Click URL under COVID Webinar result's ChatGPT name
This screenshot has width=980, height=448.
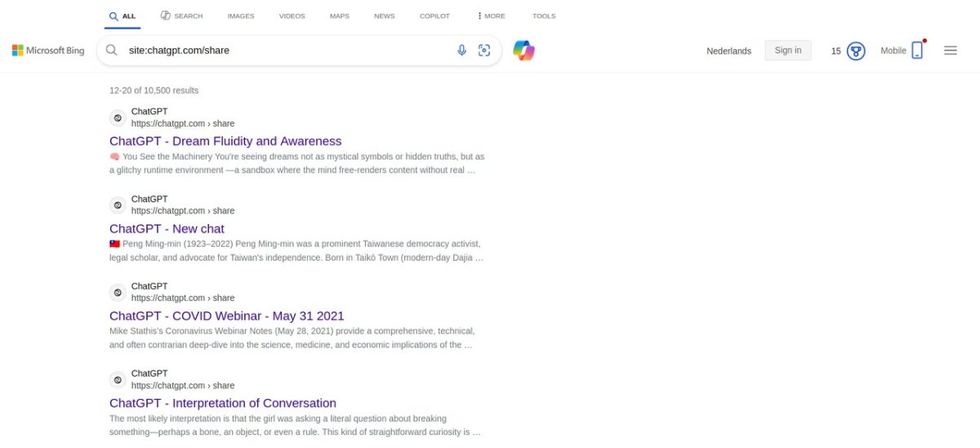[183, 298]
